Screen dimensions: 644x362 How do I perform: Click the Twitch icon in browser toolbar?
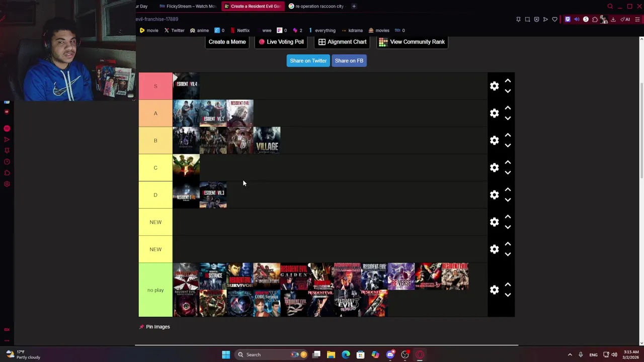[568, 19]
